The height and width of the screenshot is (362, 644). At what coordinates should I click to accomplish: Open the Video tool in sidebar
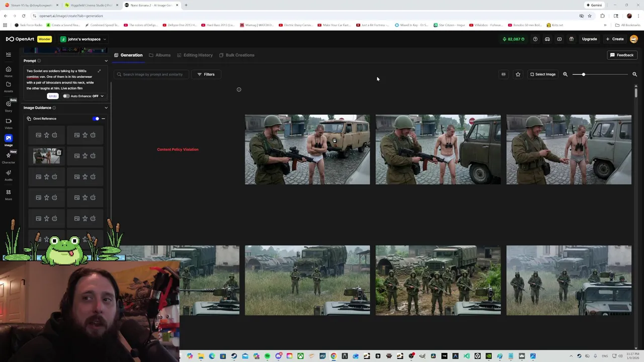tap(9, 123)
